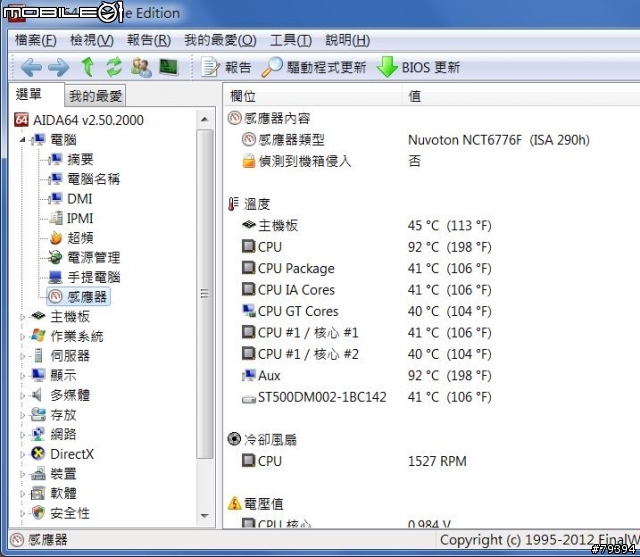Viewport: 640px width, 557px height.
Task: Click the 作業系統 Windows flag icon
Action: (x=38, y=336)
